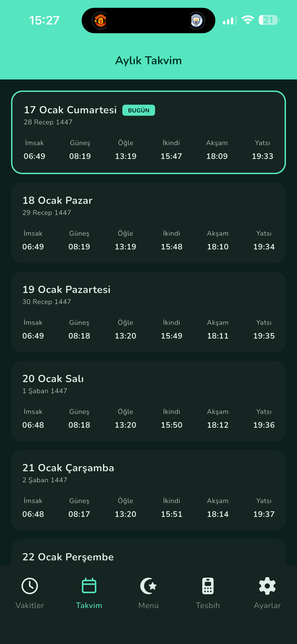Tap the 20 Ocak Salı day heading
This screenshot has height=644, width=297.
tap(53, 379)
